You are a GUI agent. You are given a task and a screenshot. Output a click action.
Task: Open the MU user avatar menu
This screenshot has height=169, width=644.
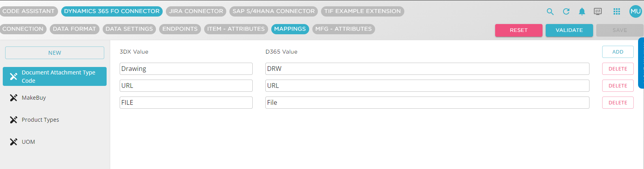point(635,11)
